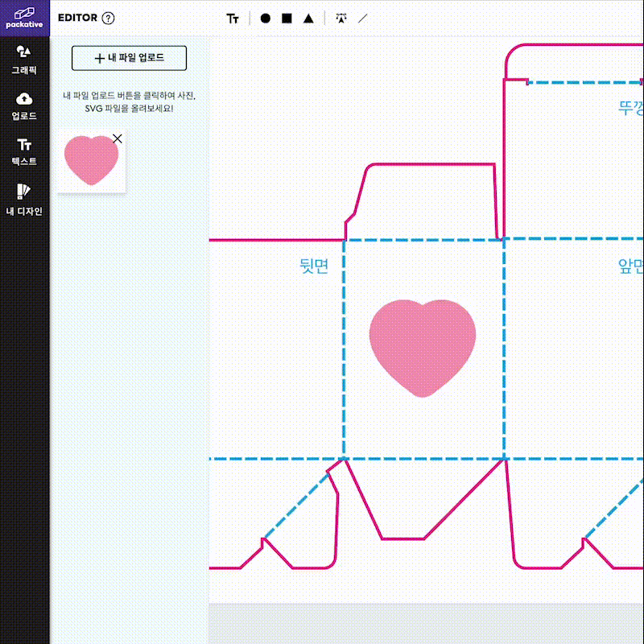Select the text tool in top toolbar
The image size is (644, 644).
click(x=233, y=19)
